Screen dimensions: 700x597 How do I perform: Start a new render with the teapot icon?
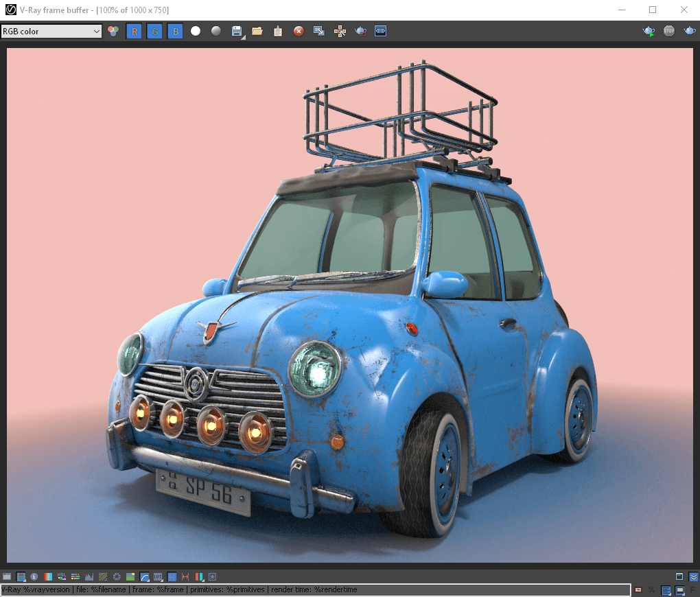pyautogui.click(x=648, y=30)
